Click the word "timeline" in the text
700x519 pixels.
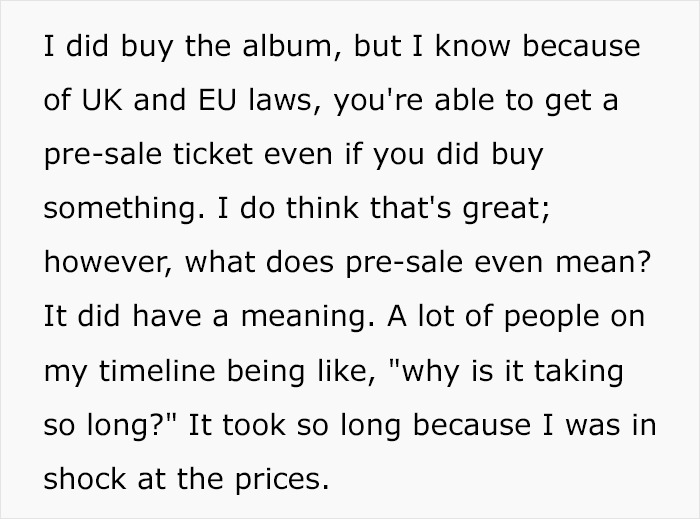point(144,371)
